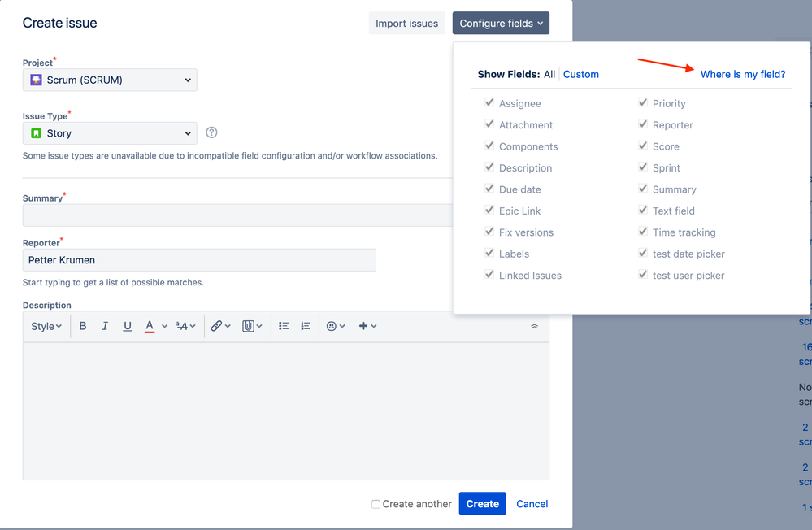Click the Story issue type icon
Image resolution: width=812 pixels, height=530 pixels.
tap(37, 133)
